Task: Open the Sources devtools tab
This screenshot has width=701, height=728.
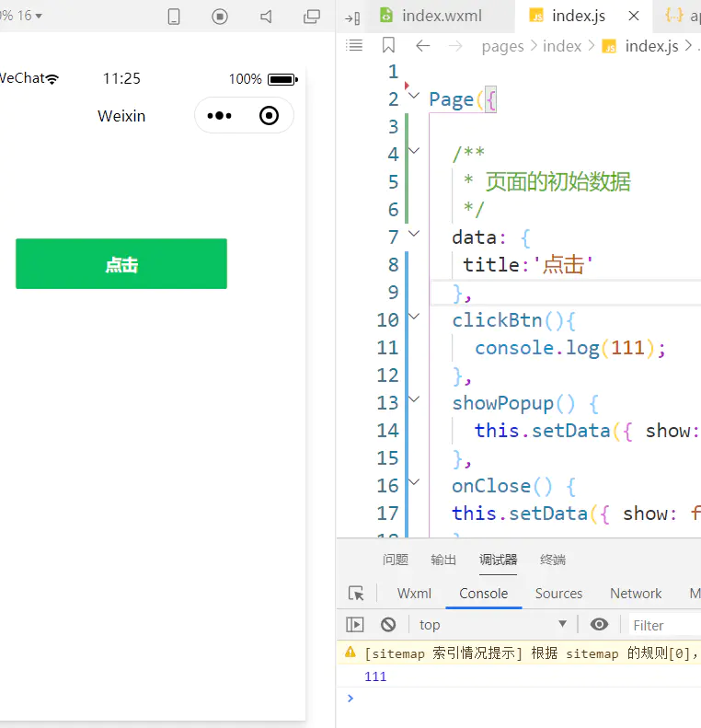Action: point(558,594)
